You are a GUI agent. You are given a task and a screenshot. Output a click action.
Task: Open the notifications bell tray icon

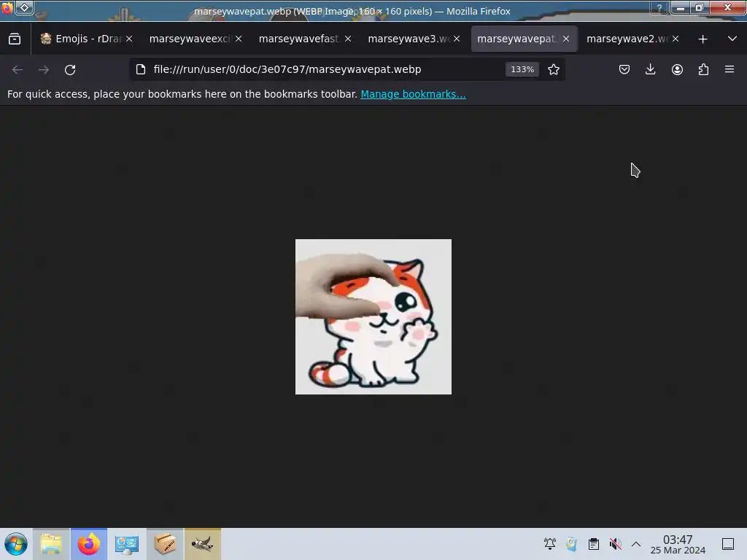[550, 544]
